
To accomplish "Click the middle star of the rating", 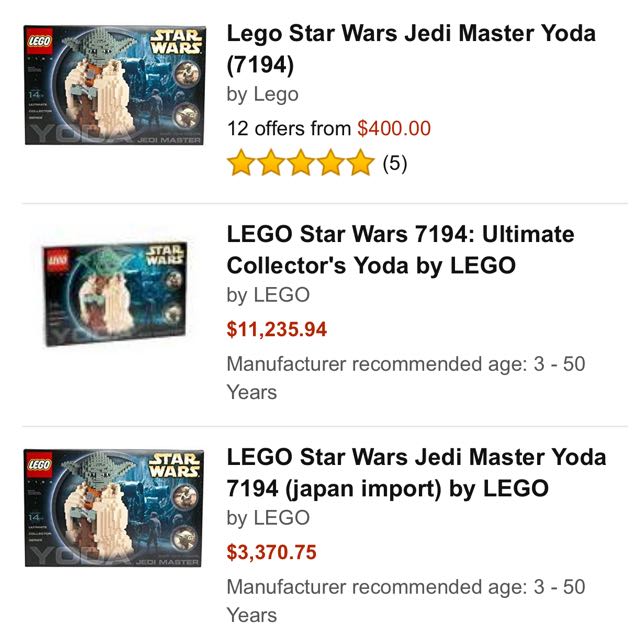I will 300,163.
